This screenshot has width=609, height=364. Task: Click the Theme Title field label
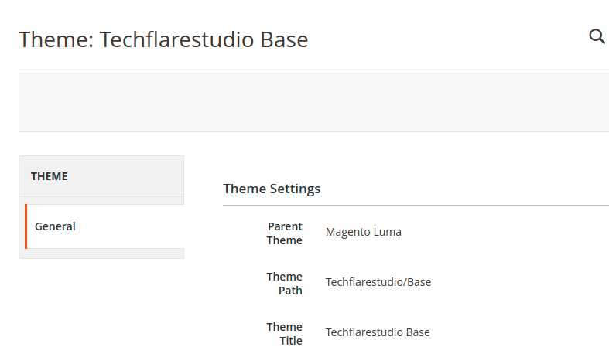click(x=284, y=334)
